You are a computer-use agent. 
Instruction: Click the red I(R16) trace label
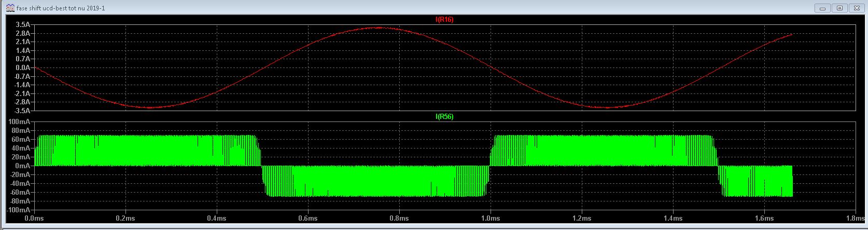pyautogui.click(x=444, y=20)
